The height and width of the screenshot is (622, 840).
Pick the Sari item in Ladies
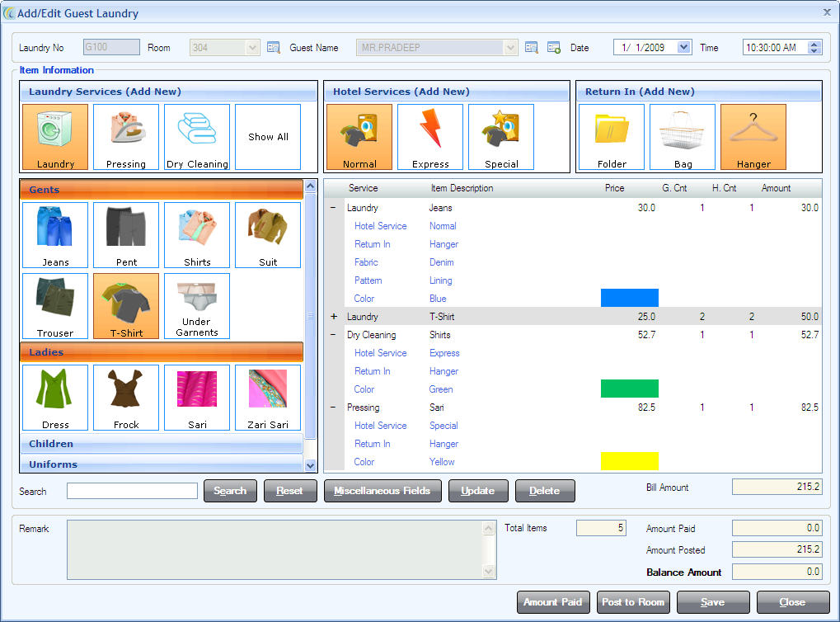pyautogui.click(x=197, y=398)
